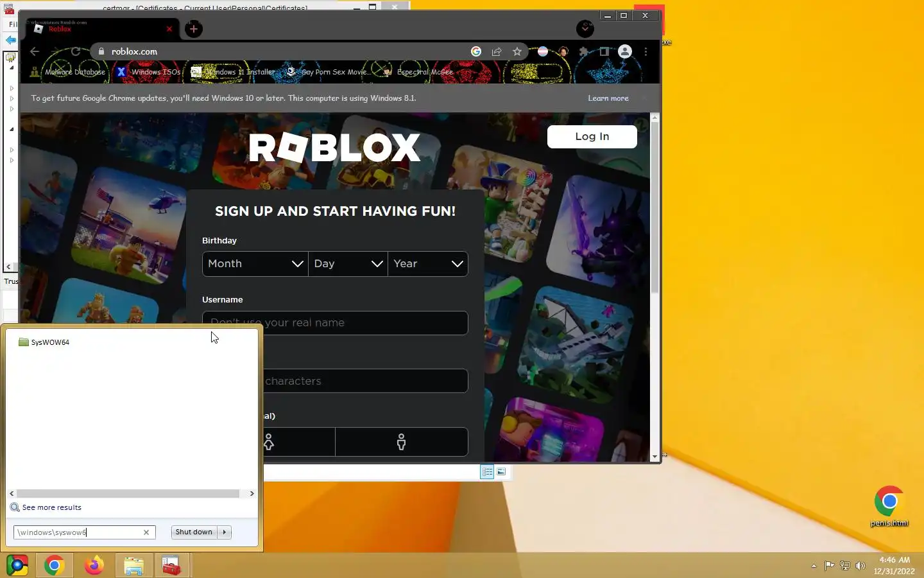The height and width of the screenshot is (578, 924).
Task: Focus the password characters input field
Action: tap(364, 381)
